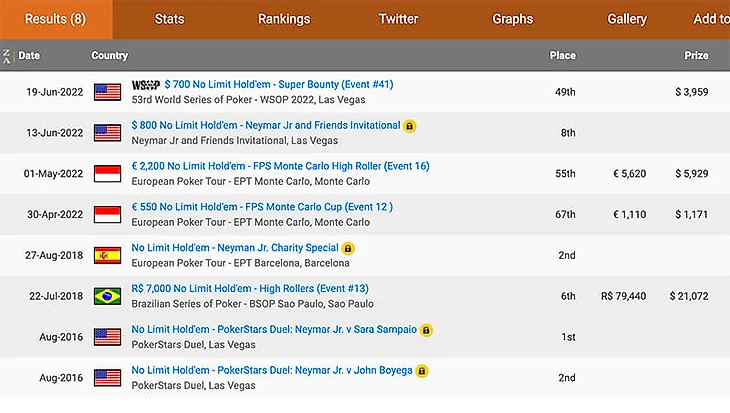Click lock icon next to John Boyega duel
The image size is (730, 413).
[422, 371]
